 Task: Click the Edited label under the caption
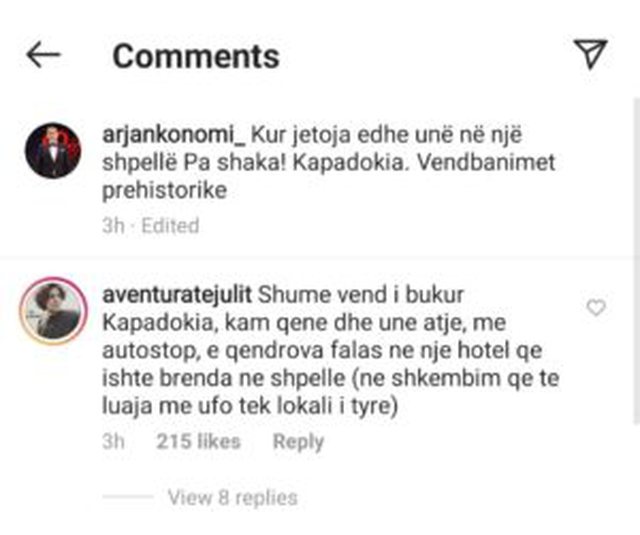pyautogui.click(x=170, y=226)
